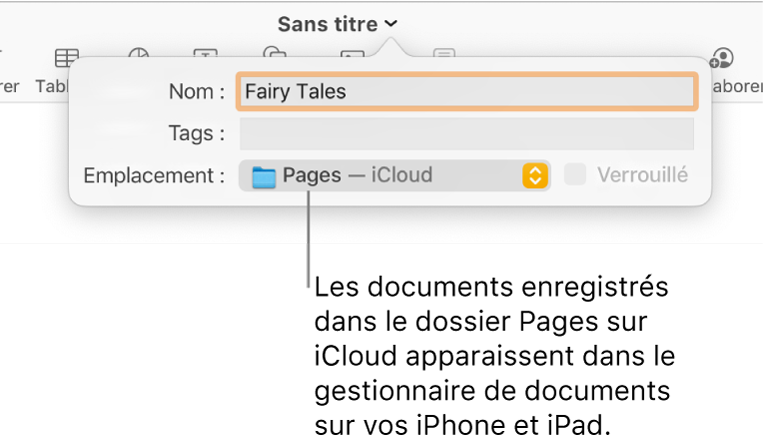This screenshot has height=442, width=763.
Task: Open the Emplacement popup showing Pages — iCloud
Action: (x=395, y=175)
